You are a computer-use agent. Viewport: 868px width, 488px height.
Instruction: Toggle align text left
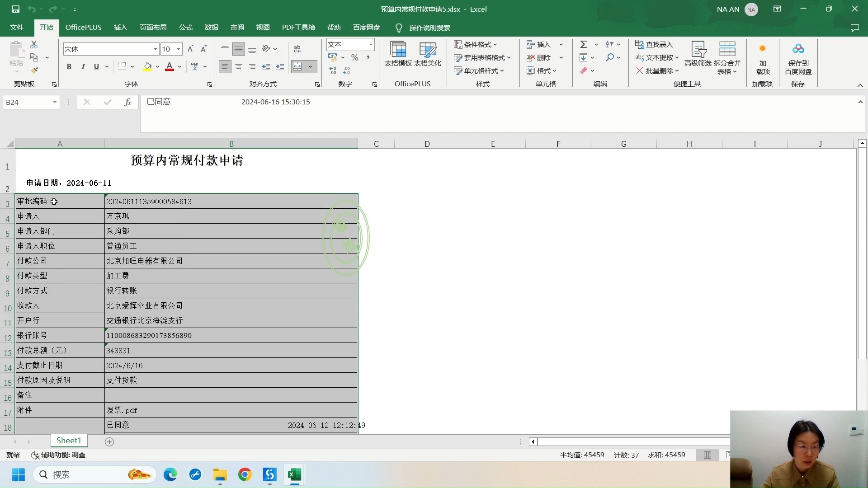click(225, 66)
